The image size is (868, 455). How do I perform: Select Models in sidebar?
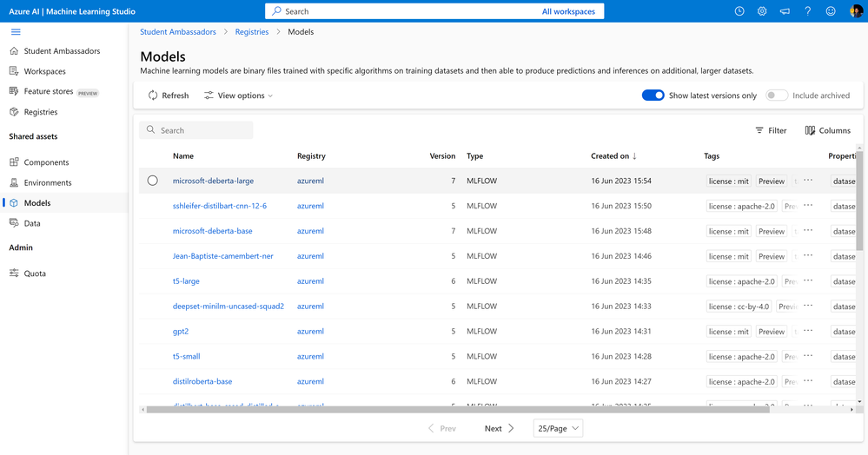37,203
